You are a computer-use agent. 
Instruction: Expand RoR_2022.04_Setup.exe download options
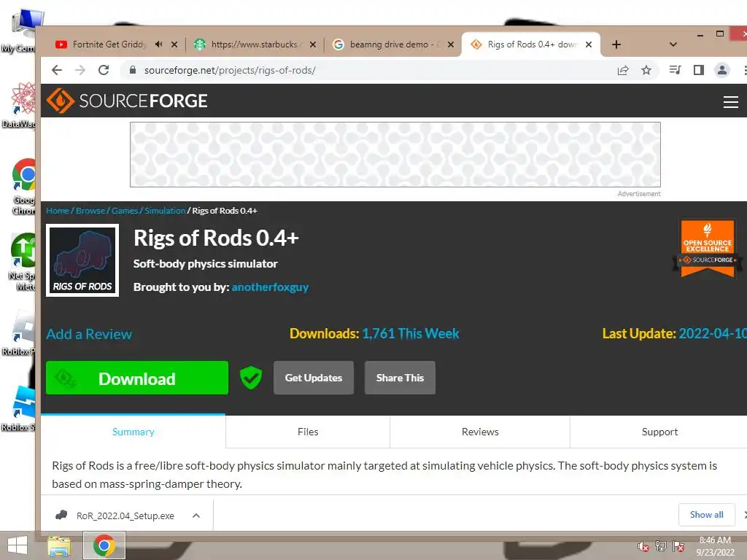click(x=196, y=516)
